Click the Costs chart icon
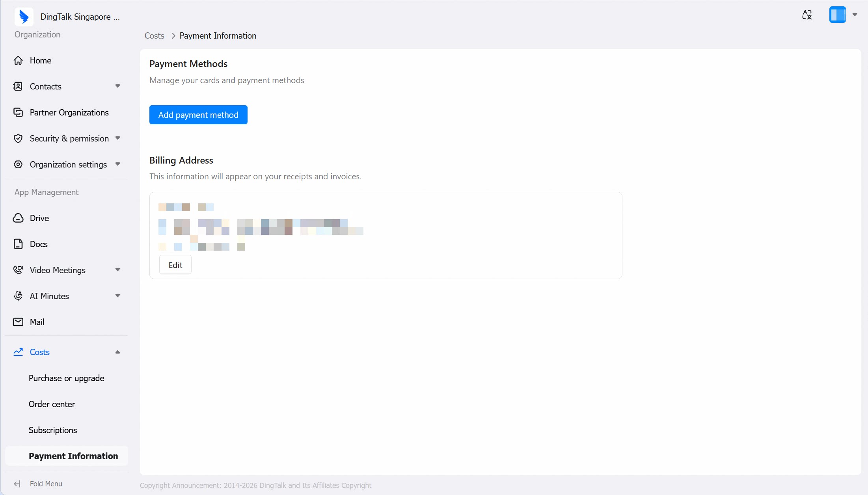The image size is (868, 495). pos(18,352)
